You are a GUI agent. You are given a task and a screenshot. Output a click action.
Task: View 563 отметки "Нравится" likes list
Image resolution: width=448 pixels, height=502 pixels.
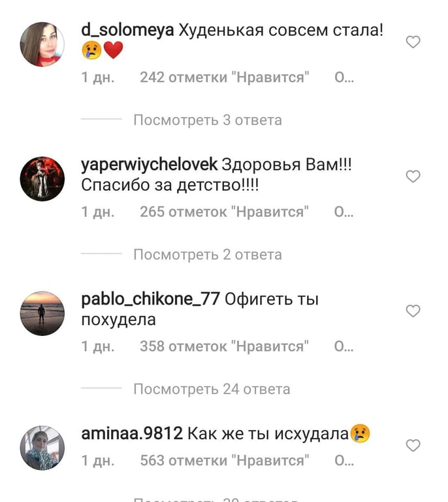[x=225, y=460]
